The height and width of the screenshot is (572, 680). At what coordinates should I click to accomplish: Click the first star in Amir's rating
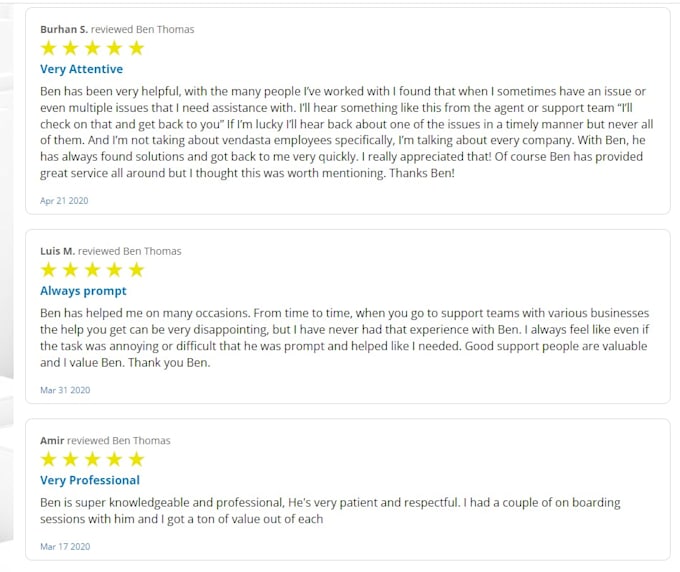click(49, 460)
